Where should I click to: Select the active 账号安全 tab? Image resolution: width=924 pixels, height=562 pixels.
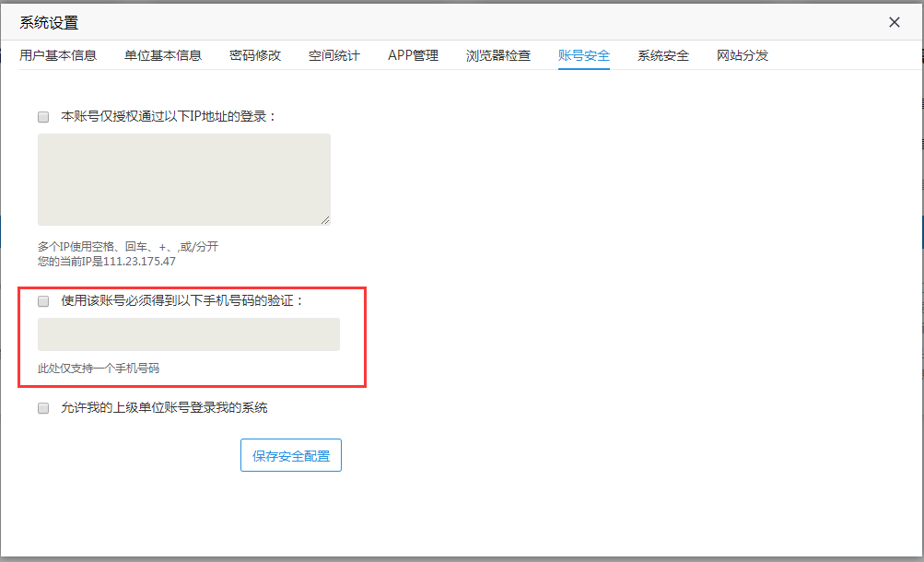[x=584, y=55]
